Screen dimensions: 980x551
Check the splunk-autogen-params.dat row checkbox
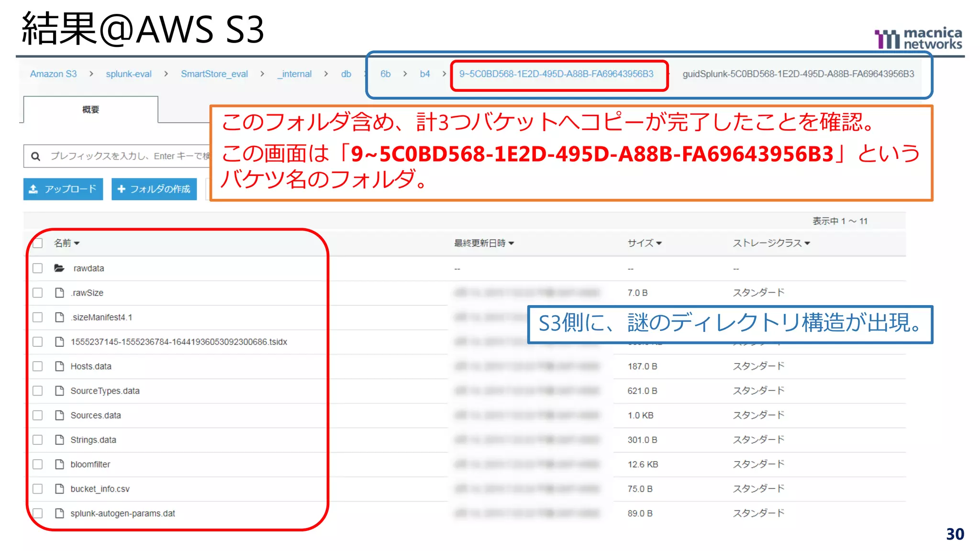(38, 513)
